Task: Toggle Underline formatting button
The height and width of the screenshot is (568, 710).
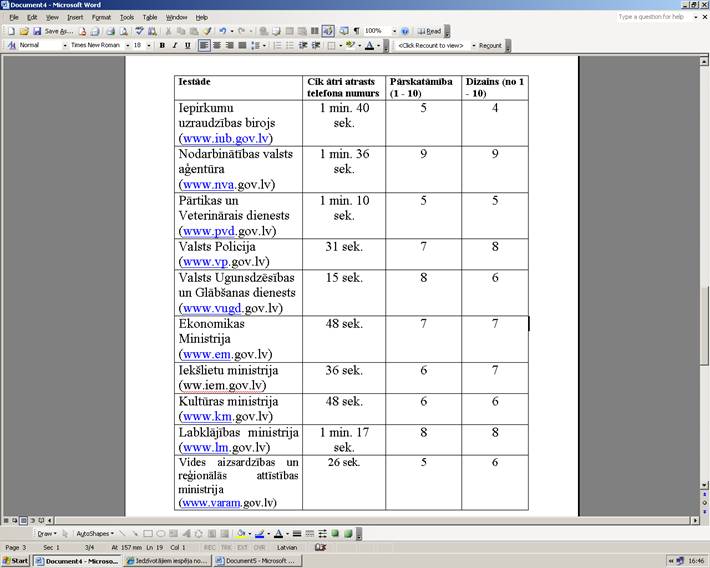Action: [187, 45]
